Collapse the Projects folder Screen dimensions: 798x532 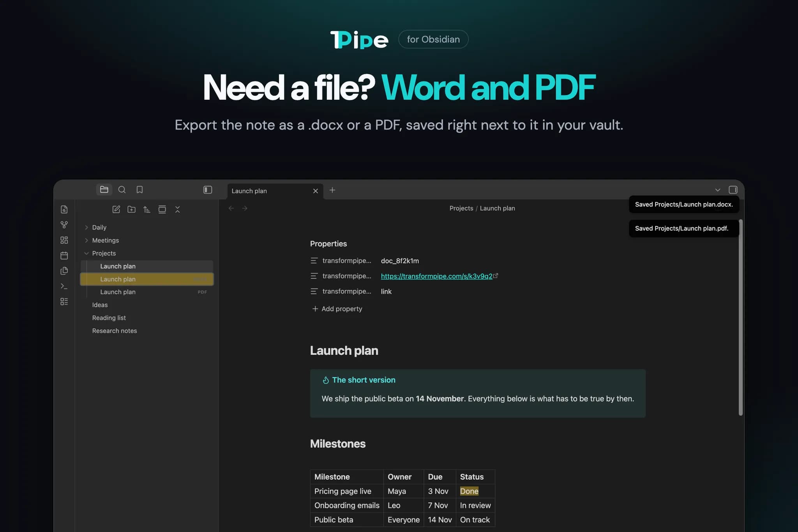point(147,253)
